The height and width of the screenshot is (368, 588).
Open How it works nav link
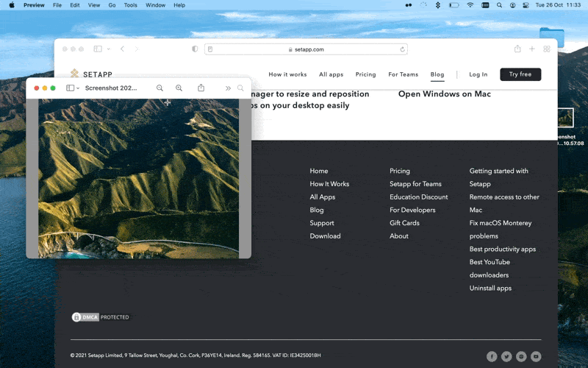click(287, 74)
